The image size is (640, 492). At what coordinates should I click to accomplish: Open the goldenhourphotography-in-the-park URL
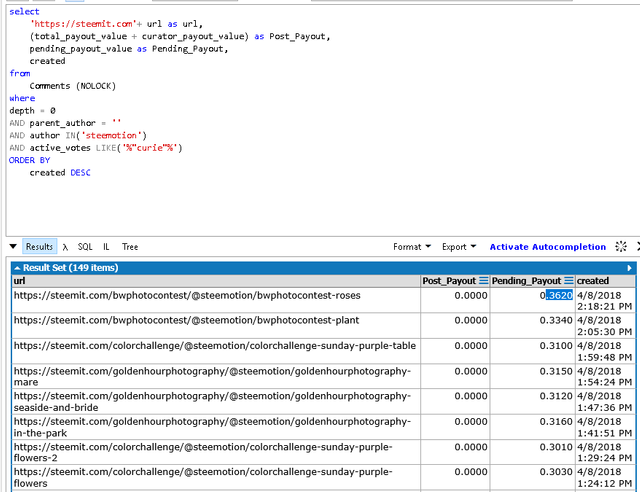[x=212, y=427]
